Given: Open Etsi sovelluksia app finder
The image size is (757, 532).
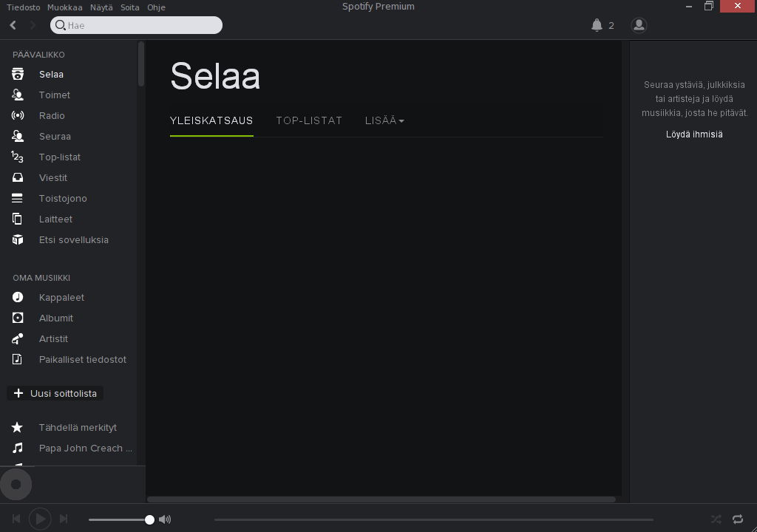Looking at the screenshot, I should pyautogui.click(x=73, y=239).
